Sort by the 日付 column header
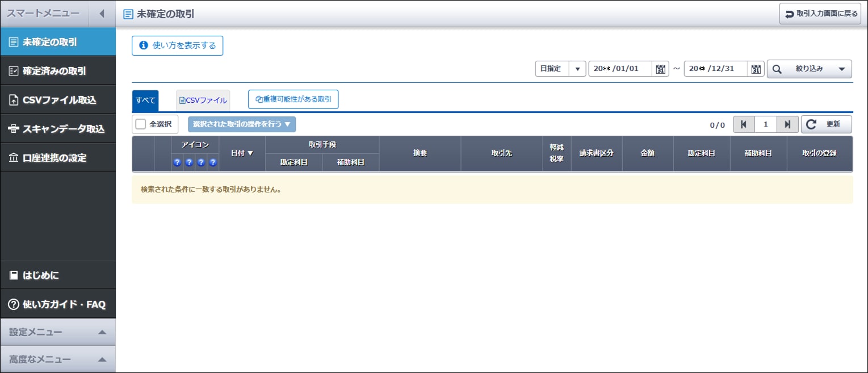Image resolution: width=868 pixels, height=373 pixels. coord(242,153)
